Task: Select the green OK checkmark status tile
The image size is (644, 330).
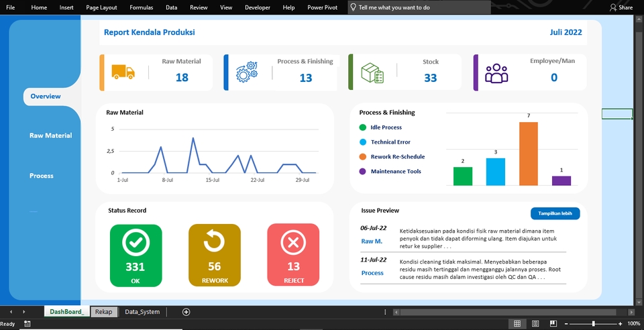Action: click(136, 255)
